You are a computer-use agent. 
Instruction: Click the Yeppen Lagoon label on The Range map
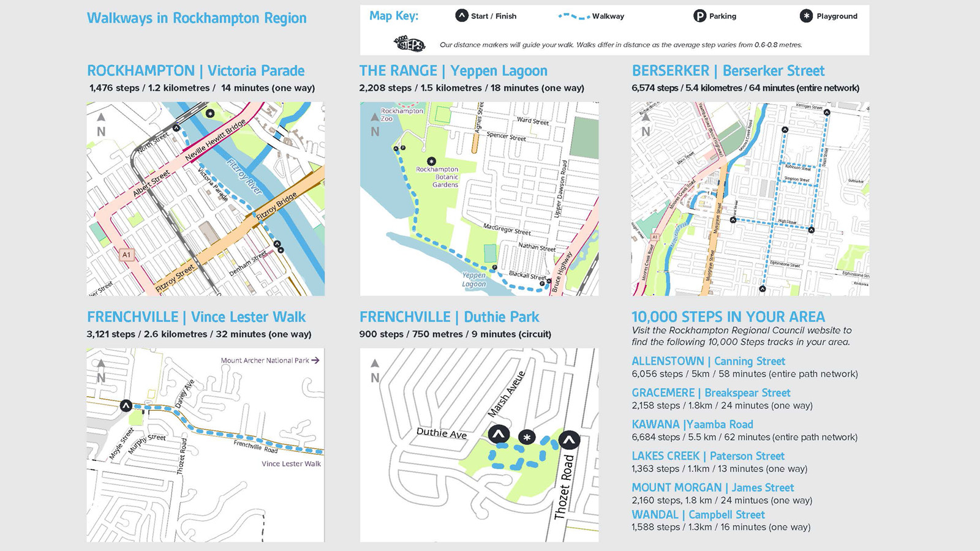[473, 280]
